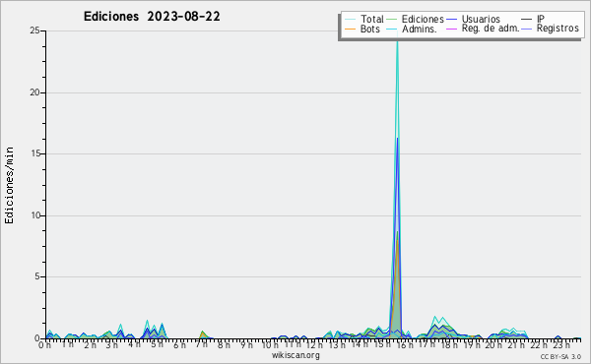Click the "5 h" x-axis label

(x=158, y=344)
